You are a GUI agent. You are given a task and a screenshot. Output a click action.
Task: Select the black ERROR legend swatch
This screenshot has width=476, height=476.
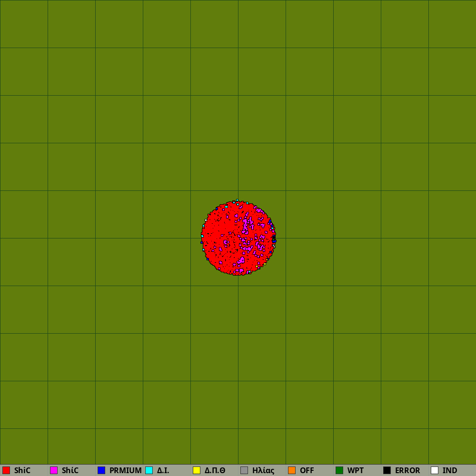click(387, 470)
